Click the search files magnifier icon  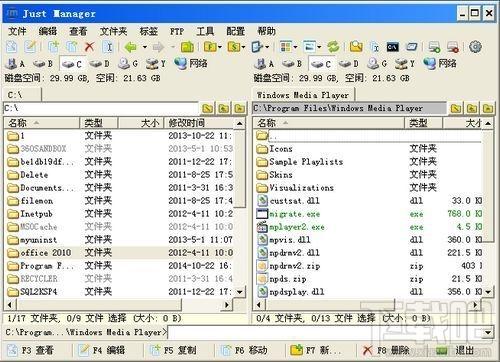(356, 47)
